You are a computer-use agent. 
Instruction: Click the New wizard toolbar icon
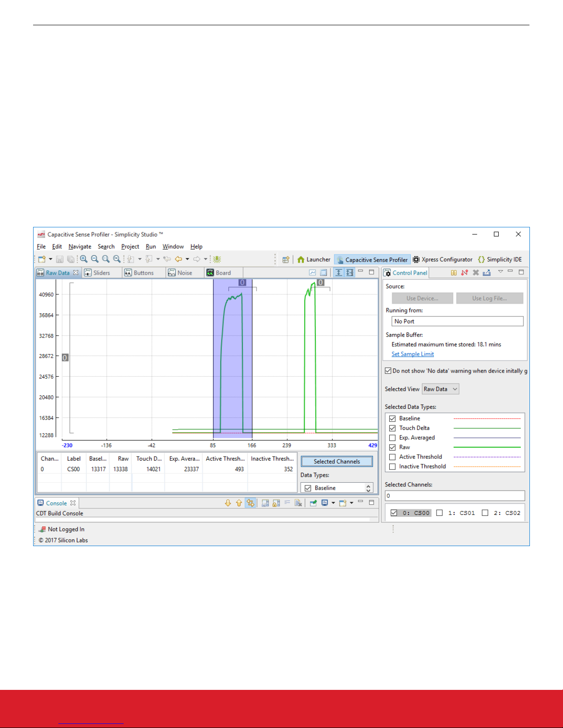[42, 260]
